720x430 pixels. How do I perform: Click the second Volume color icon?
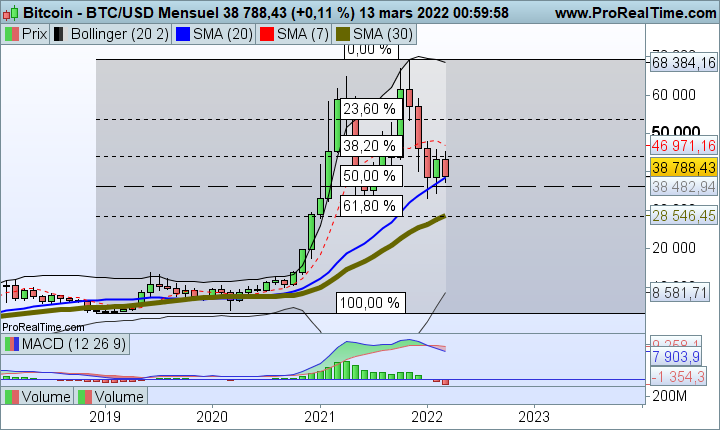point(85,397)
